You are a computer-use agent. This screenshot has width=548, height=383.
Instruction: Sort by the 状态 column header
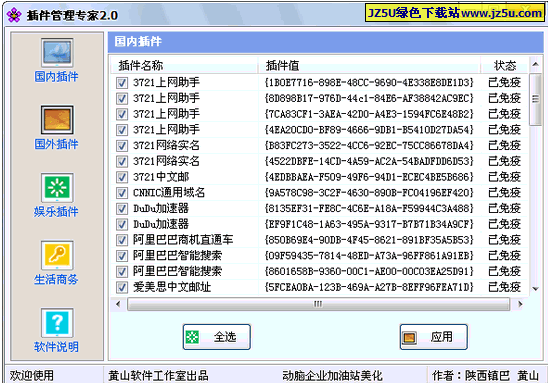505,65
